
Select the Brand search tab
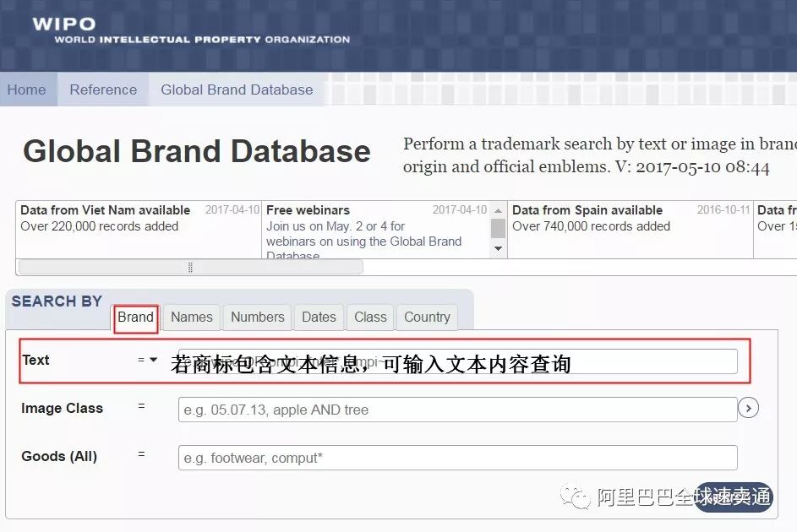(x=136, y=318)
